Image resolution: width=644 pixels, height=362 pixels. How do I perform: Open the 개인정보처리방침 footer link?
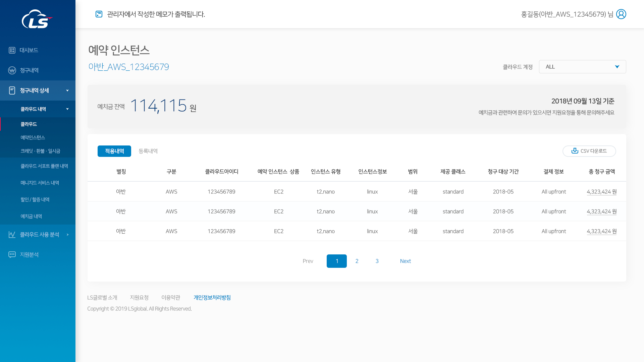pyautogui.click(x=212, y=298)
